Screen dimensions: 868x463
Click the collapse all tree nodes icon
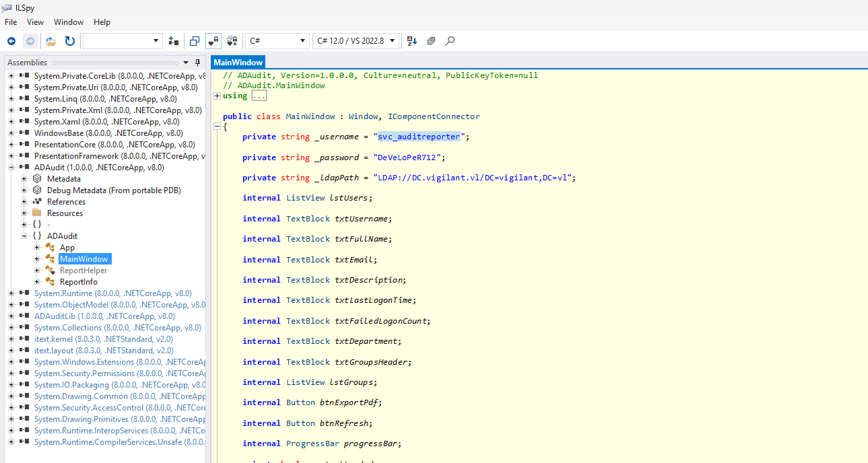click(x=431, y=41)
